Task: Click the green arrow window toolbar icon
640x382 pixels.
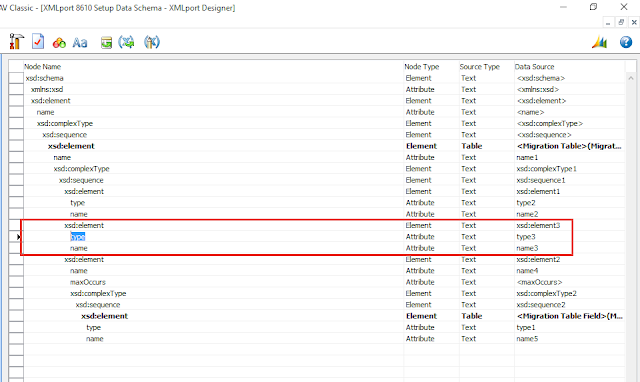Action: [x=106, y=42]
